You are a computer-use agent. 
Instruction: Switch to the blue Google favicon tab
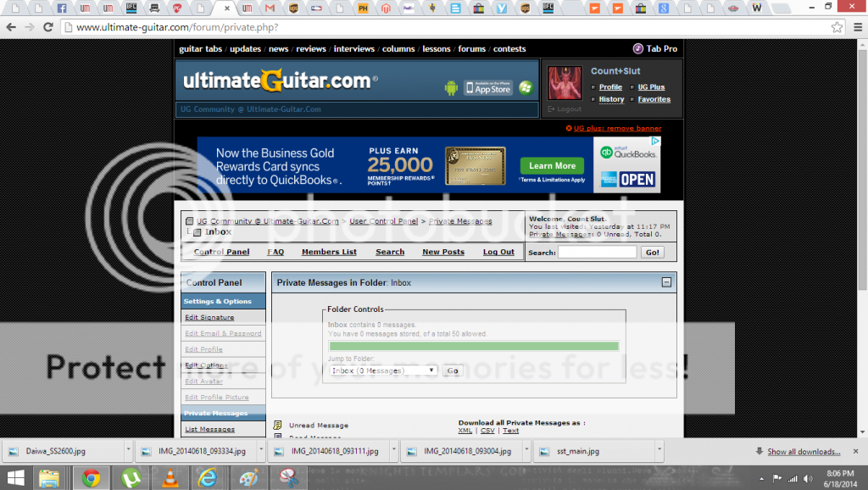(x=664, y=8)
